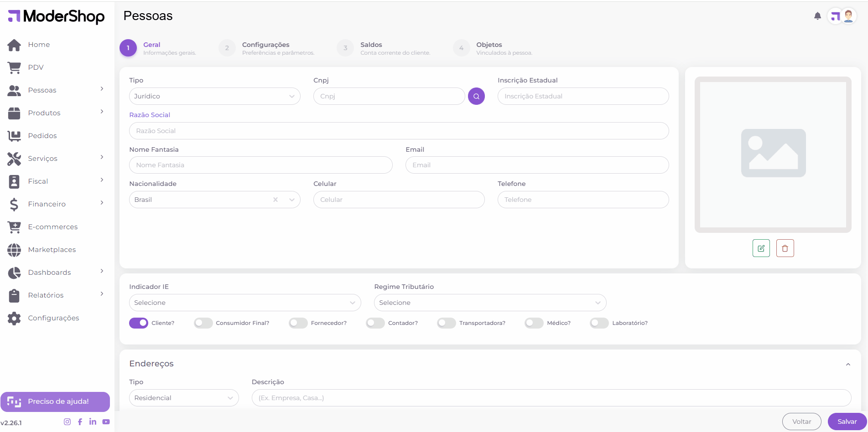Click the Salvar button

[x=847, y=422]
